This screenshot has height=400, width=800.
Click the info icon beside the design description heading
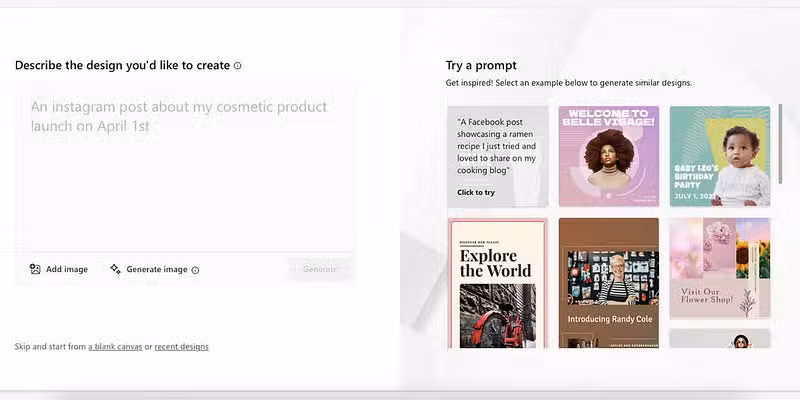[x=238, y=66]
